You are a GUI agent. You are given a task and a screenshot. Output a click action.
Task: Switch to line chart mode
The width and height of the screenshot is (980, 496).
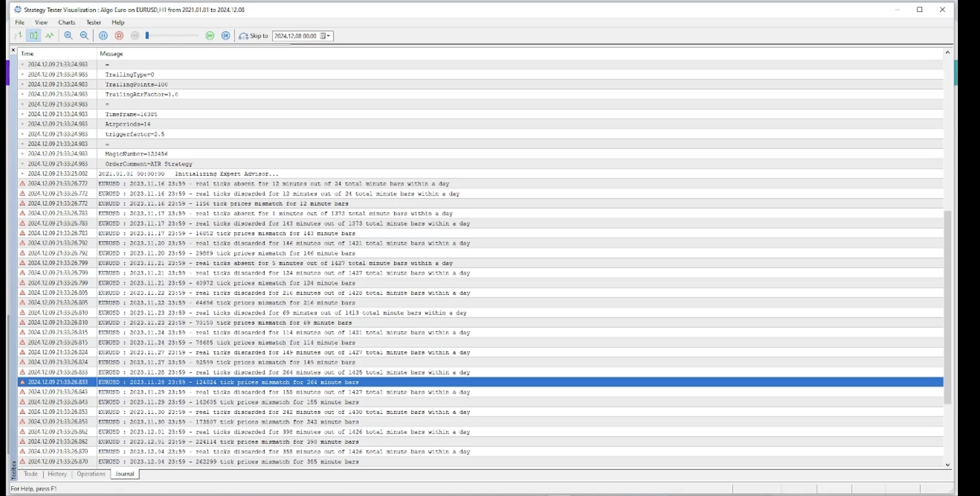pyautogui.click(x=50, y=36)
